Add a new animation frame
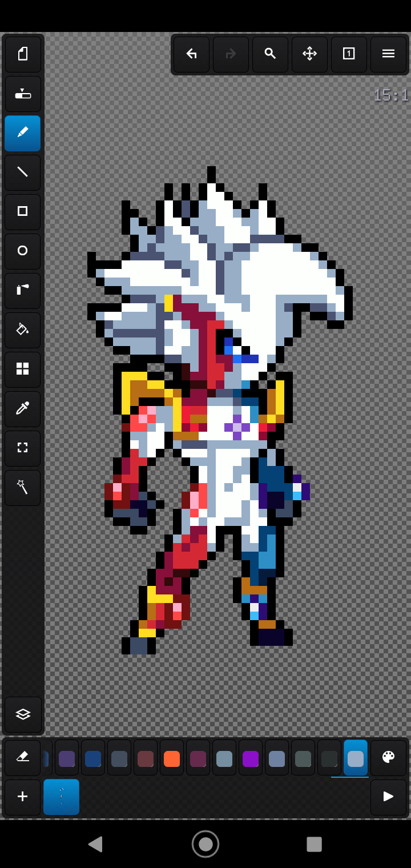This screenshot has width=411, height=868. [23, 797]
